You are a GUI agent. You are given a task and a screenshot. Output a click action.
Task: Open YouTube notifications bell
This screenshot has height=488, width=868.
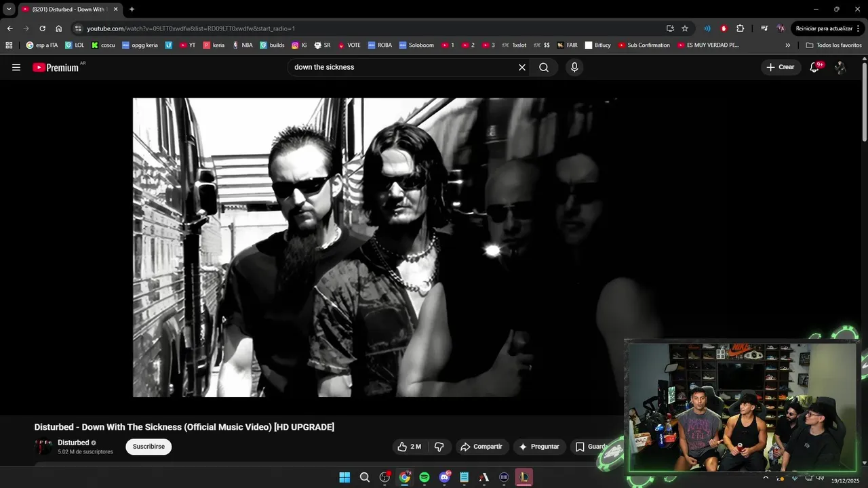pyautogui.click(x=815, y=67)
